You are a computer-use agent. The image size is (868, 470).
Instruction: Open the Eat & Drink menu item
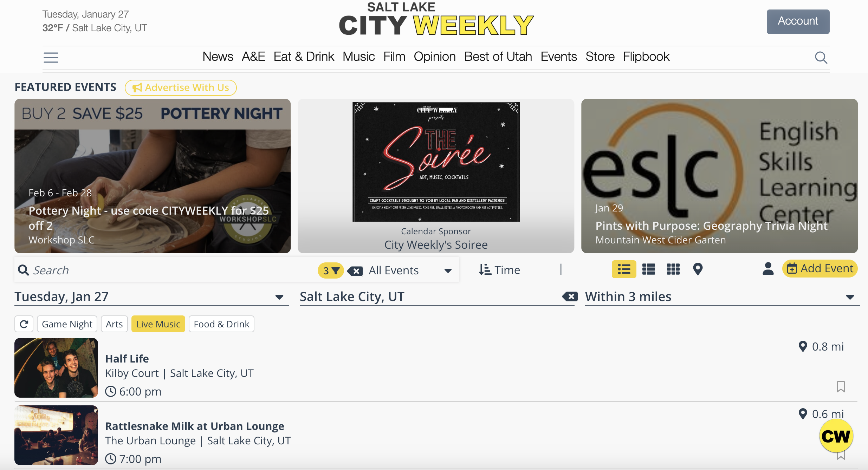coord(304,57)
